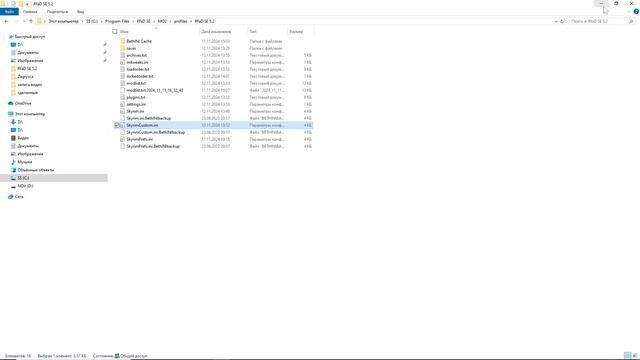
Task: Switch to large icons view in status bar
Action: pyautogui.click(x=635, y=356)
